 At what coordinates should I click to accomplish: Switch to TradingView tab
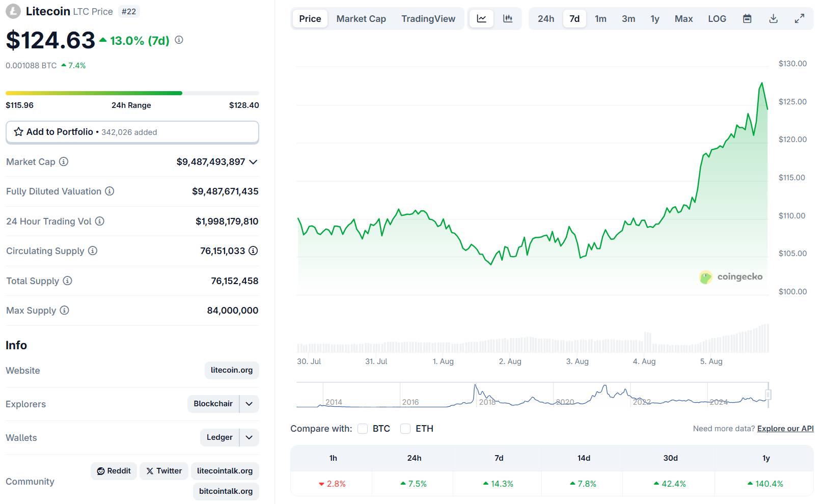click(x=428, y=19)
